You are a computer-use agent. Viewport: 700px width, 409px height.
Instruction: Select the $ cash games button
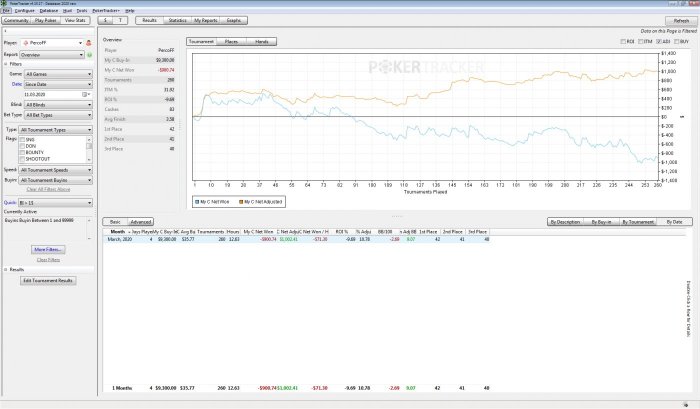105,20
